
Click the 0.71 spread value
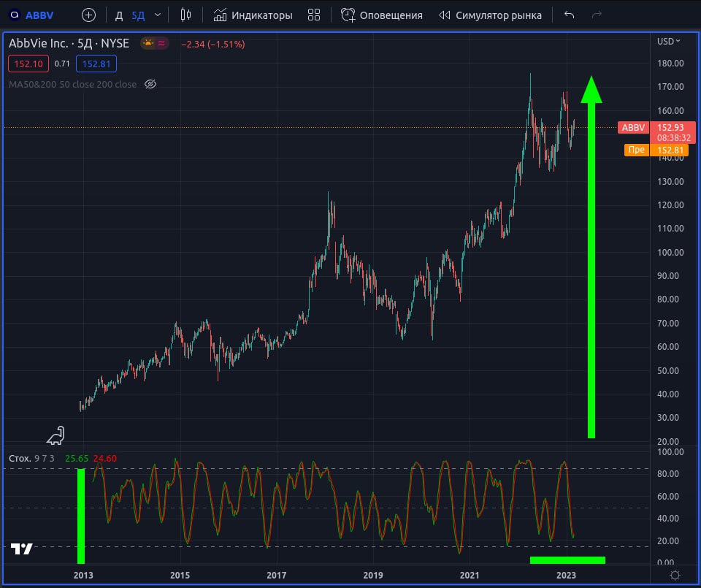pyautogui.click(x=62, y=64)
